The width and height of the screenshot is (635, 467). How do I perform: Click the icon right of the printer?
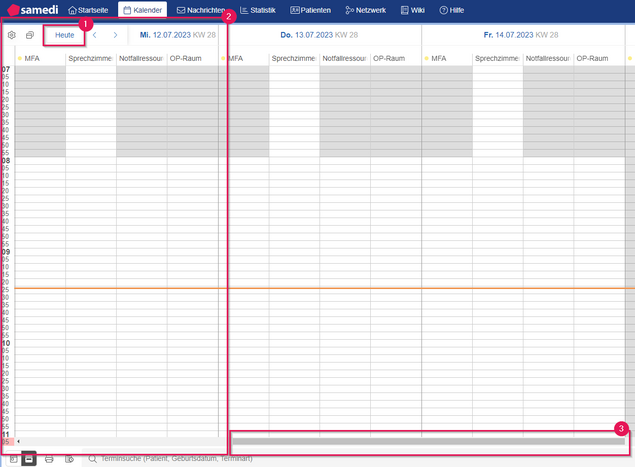tap(69, 459)
